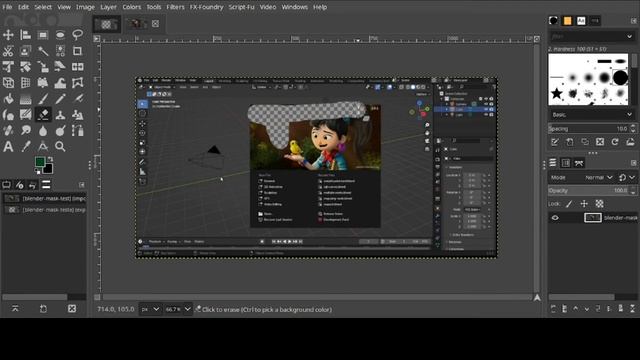Select the Paths tool

click(78, 131)
